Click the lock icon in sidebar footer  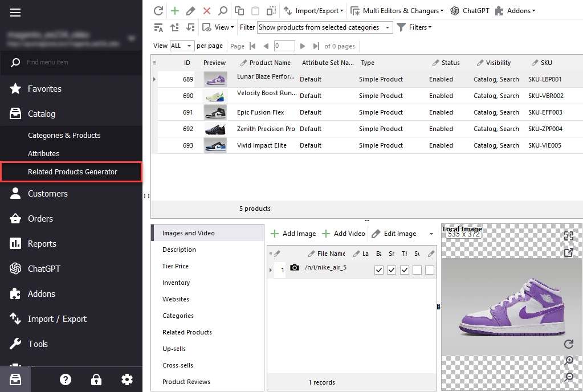(x=96, y=379)
